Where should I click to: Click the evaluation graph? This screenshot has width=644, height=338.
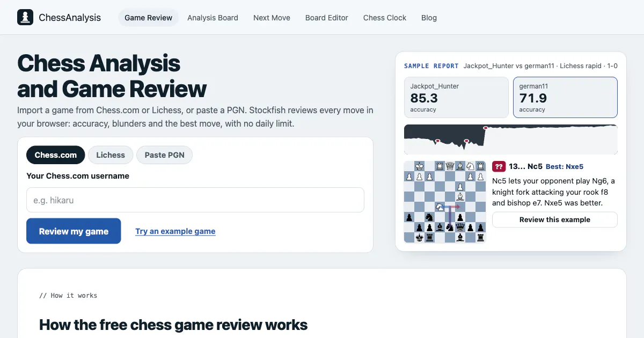(511, 139)
